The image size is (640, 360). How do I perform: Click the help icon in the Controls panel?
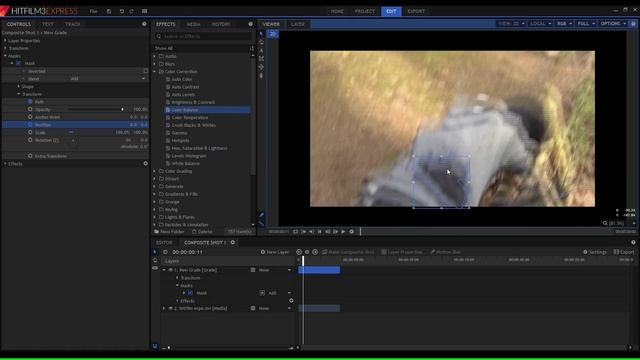pyautogui.click(x=144, y=24)
